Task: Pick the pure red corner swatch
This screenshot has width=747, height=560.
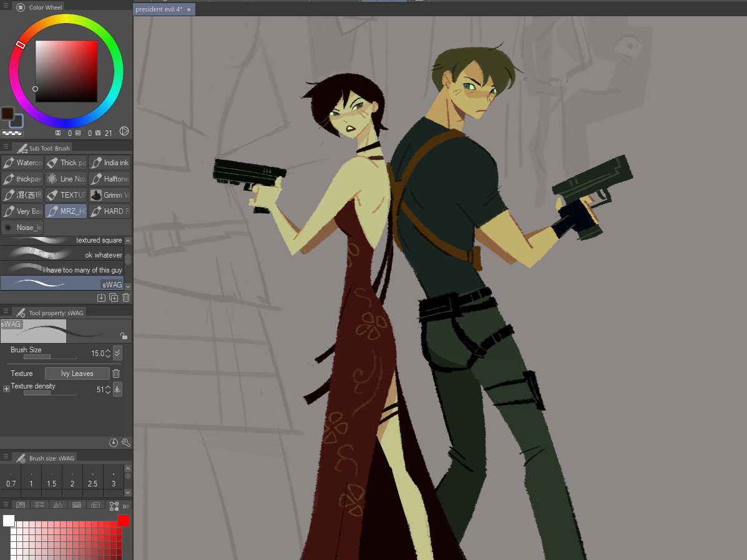Action: (x=124, y=521)
